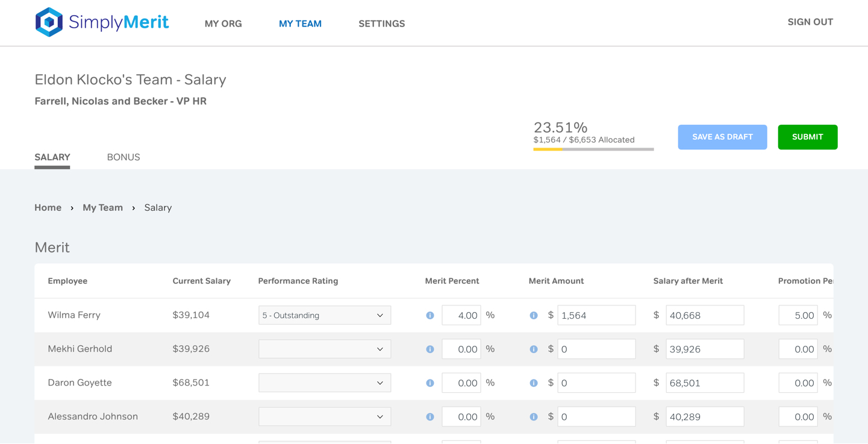The width and height of the screenshot is (868, 444).
Task: Click current salary $39,104
Action: tap(191, 315)
